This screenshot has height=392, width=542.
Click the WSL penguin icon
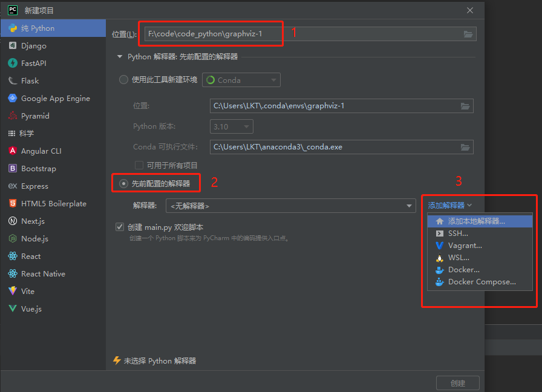(440, 258)
